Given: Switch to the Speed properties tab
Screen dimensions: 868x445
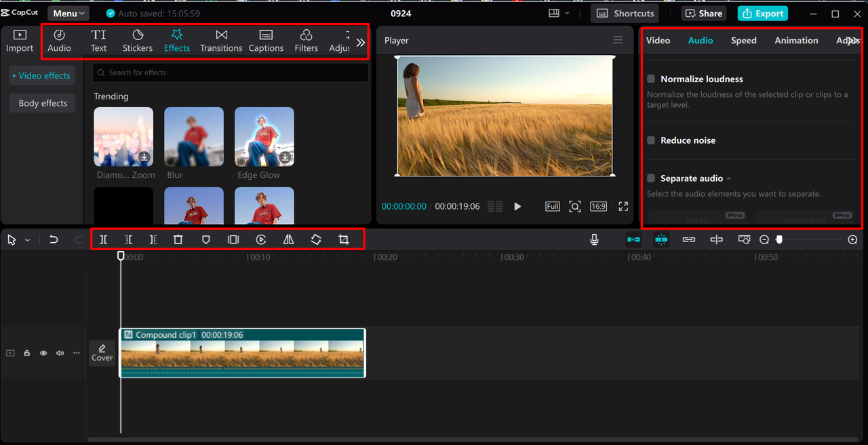Looking at the screenshot, I should [743, 41].
